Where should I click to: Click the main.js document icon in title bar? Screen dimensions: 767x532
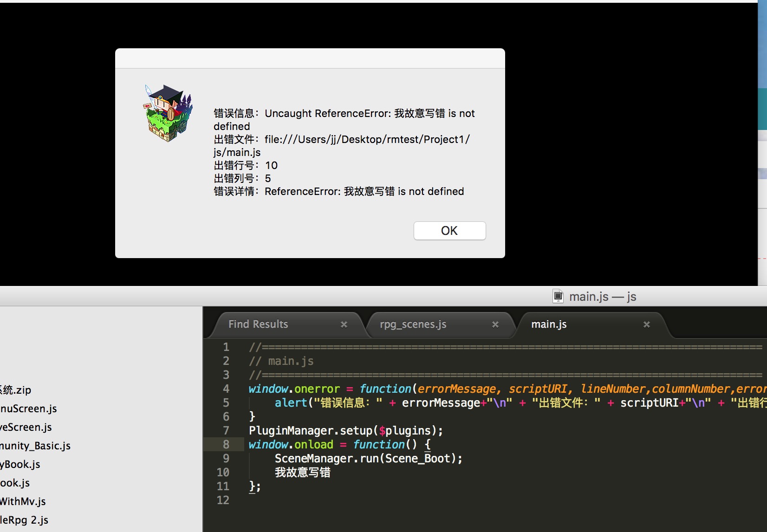pyautogui.click(x=558, y=296)
